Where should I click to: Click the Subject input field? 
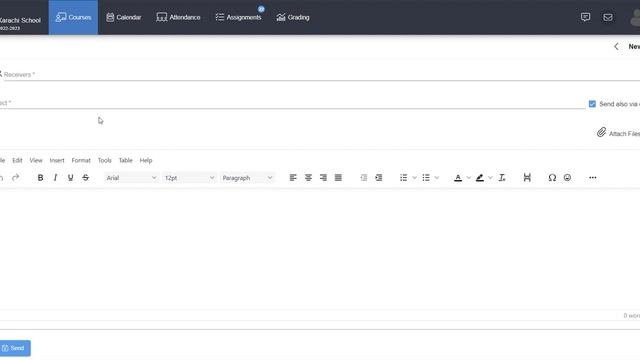point(292,103)
